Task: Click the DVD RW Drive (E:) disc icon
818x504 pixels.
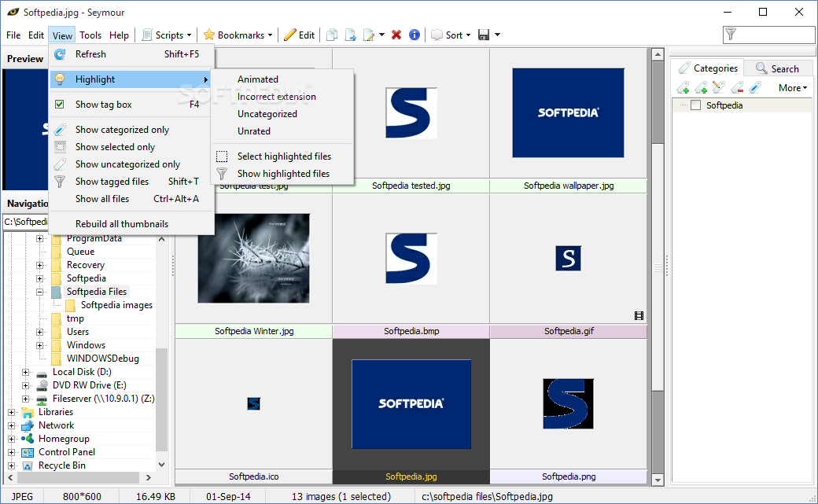Action: click(42, 385)
